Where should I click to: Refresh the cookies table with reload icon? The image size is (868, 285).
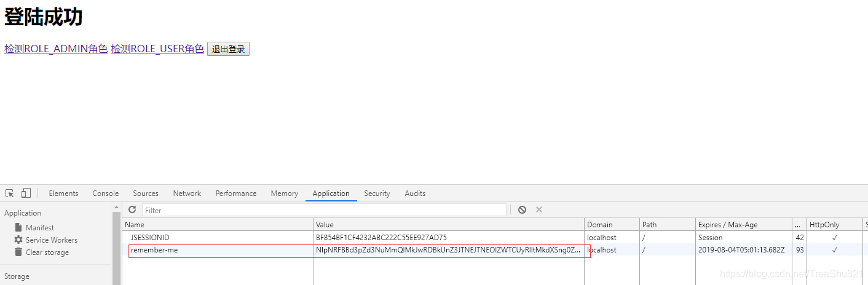132,210
